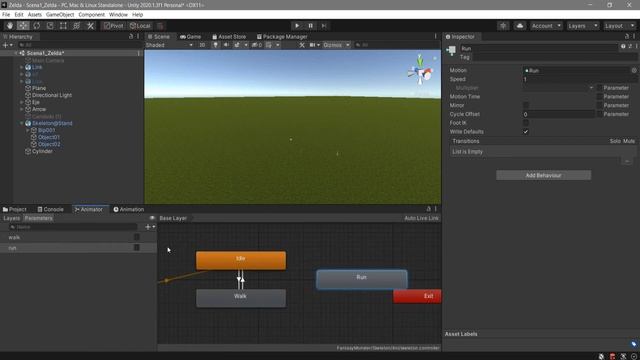This screenshot has width=640, height=360.
Task: Enable the Foot IK checkbox
Action: (x=526, y=123)
